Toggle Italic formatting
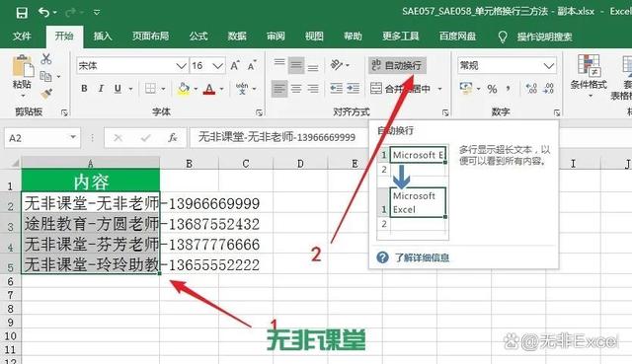 tap(101, 88)
